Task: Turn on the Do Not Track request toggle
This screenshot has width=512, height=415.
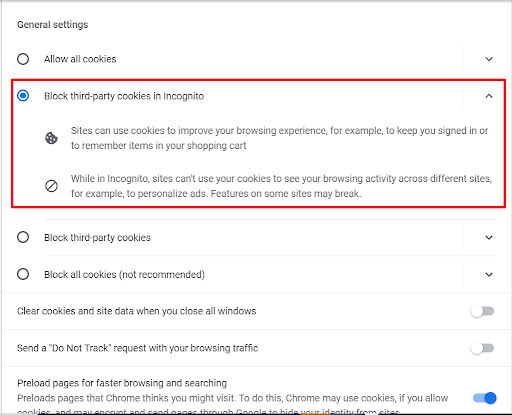Action: (482, 348)
